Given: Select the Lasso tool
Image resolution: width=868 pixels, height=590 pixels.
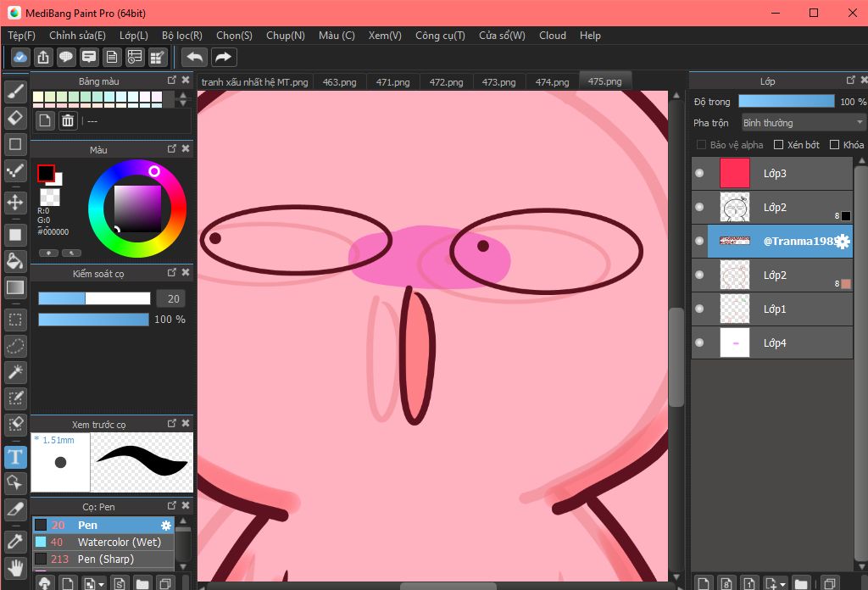Looking at the screenshot, I should (x=15, y=346).
